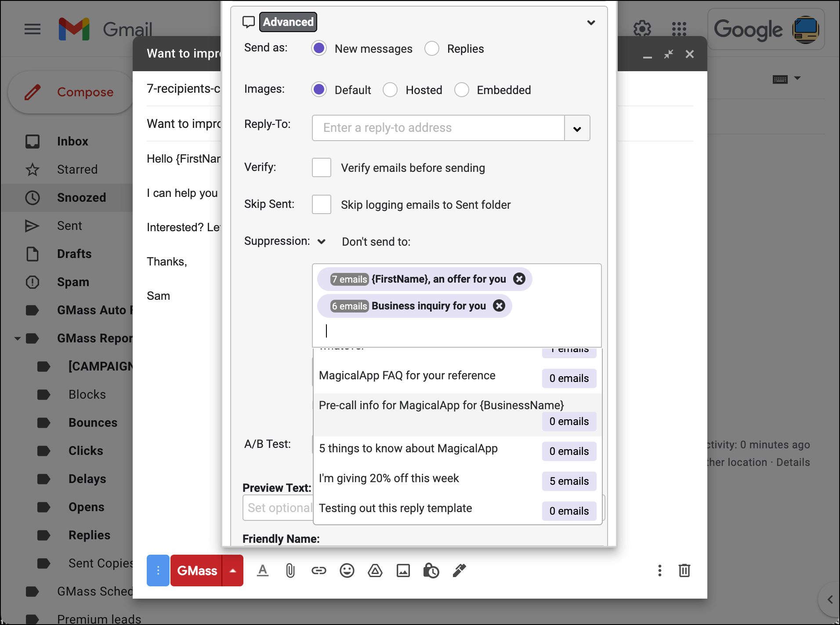Toggle the Suppression dropdown arrow
This screenshot has width=840, height=625.
[322, 241]
